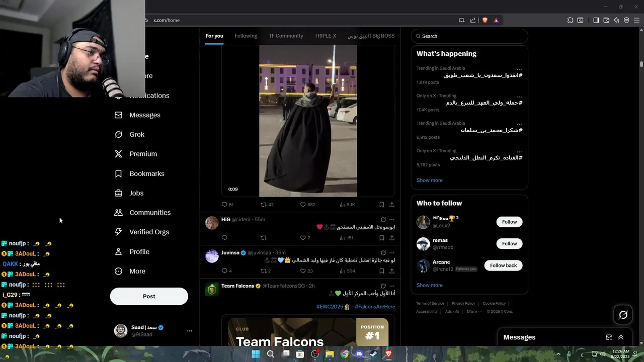644x362 pixels.
Task: Like the video post with 652 likes
Action: [303, 205]
